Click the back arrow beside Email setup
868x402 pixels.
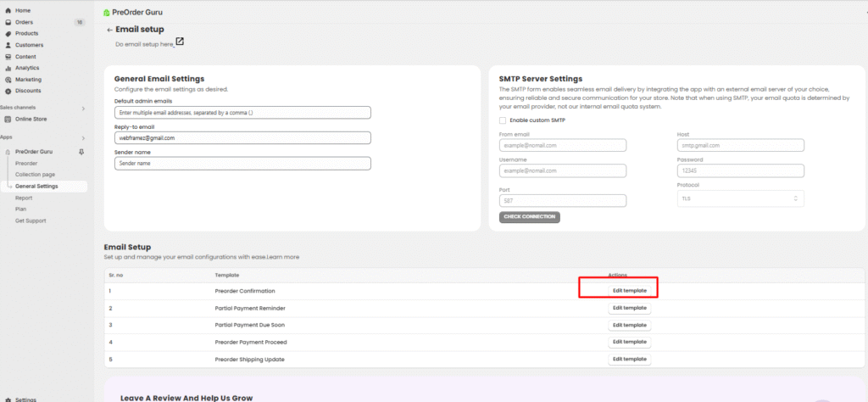pyautogui.click(x=109, y=30)
